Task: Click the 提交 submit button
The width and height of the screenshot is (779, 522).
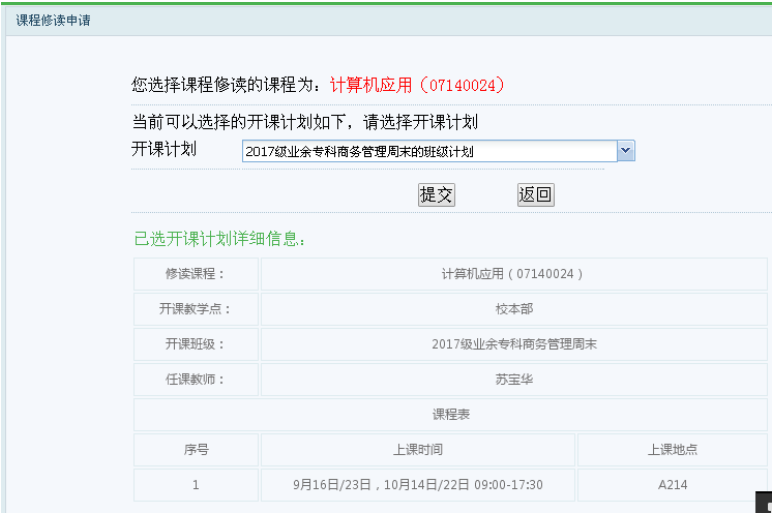Action: pos(436,195)
